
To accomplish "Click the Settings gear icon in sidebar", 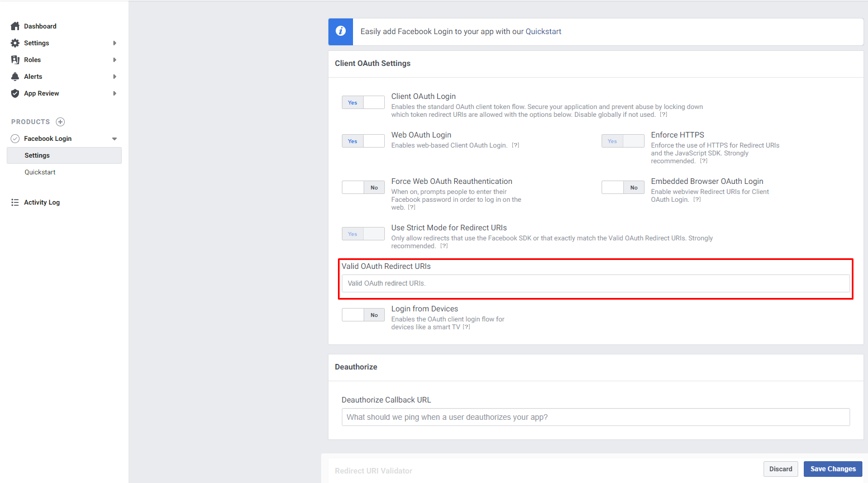I will click(x=15, y=43).
